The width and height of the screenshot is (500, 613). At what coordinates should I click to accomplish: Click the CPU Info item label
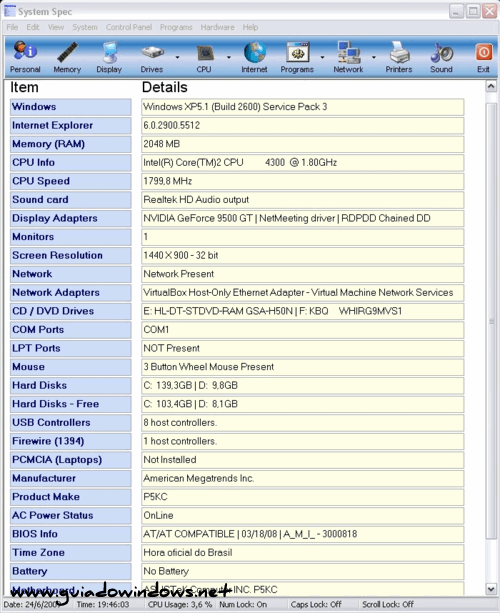pos(71,163)
